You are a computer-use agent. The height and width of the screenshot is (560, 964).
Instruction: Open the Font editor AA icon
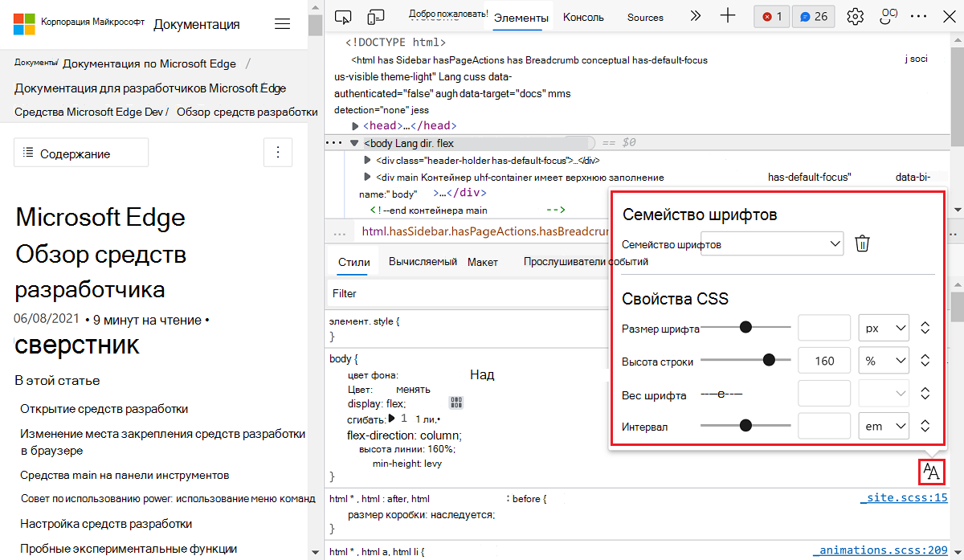(x=932, y=472)
